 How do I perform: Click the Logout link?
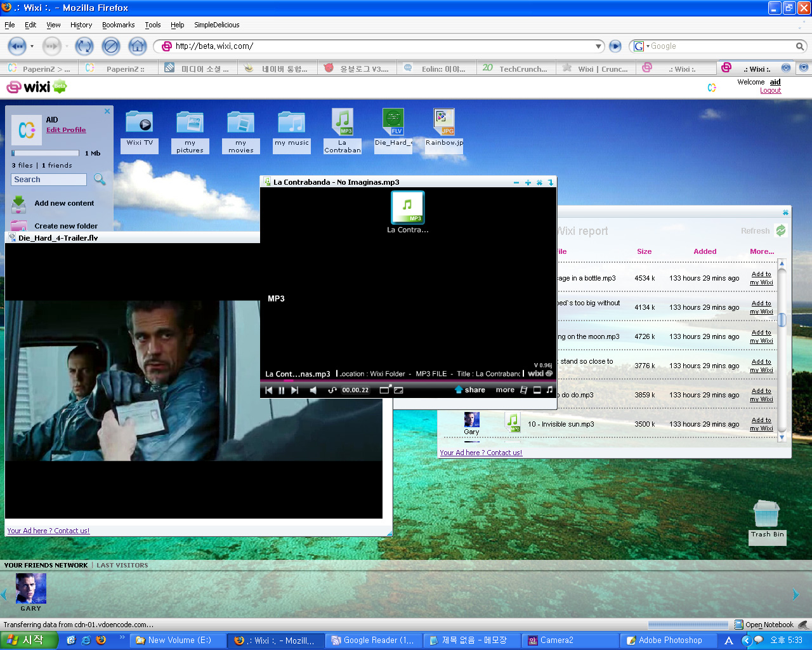tap(771, 90)
